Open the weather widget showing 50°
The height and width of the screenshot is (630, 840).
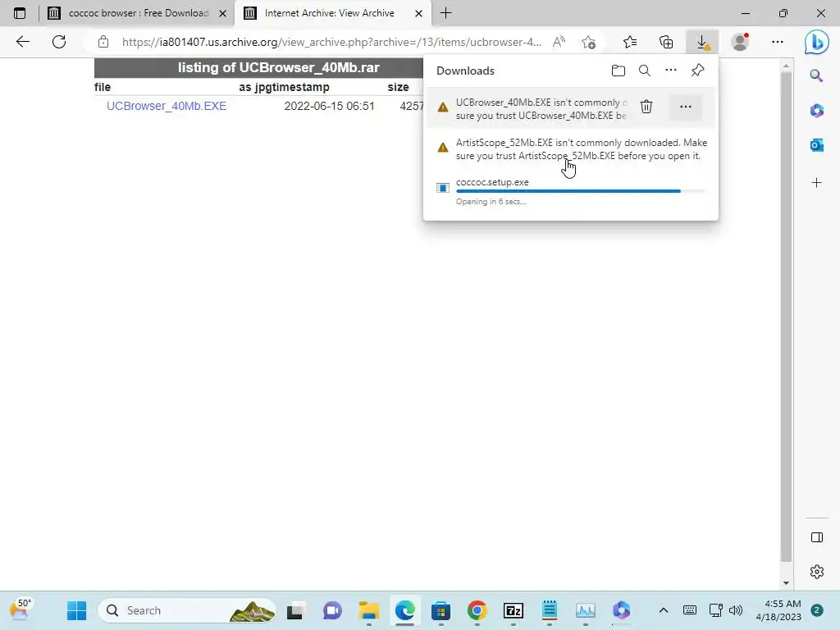[21, 610]
